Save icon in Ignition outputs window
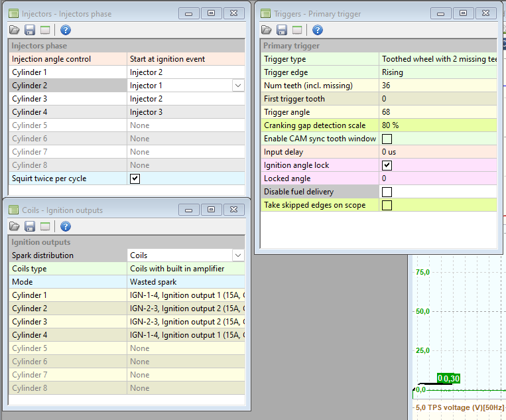506x420 pixels. point(30,226)
